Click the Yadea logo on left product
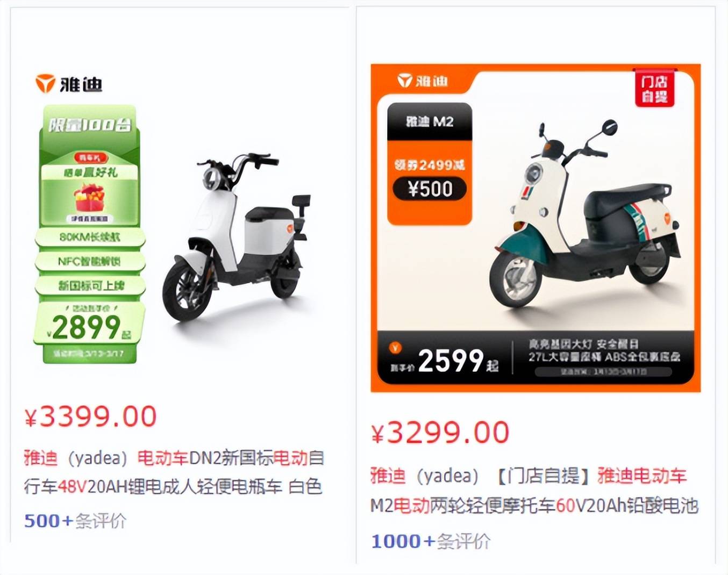The image size is (728, 575). pyautogui.click(x=69, y=84)
